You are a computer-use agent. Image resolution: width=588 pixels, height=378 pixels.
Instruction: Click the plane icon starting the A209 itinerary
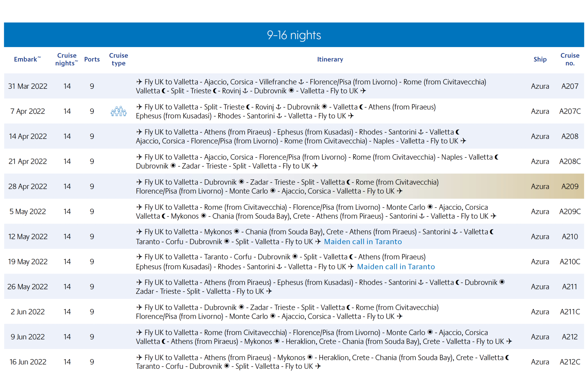[x=139, y=182]
